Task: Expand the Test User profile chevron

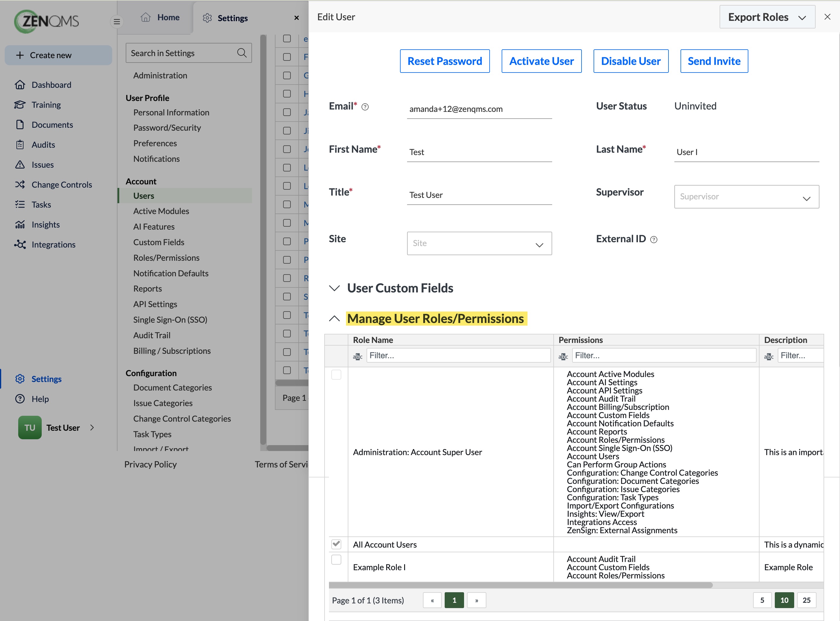Action: (x=92, y=428)
